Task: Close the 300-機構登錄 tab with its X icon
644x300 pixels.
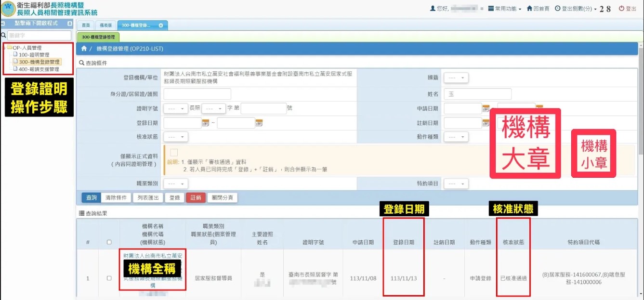Action: 160,25
